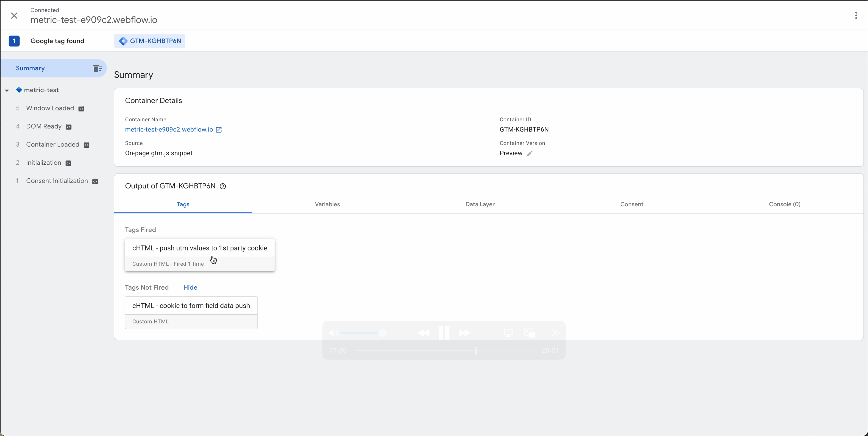The image size is (868, 436).
Task: Click the code icon beside DOM Ready
Action: click(x=69, y=127)
